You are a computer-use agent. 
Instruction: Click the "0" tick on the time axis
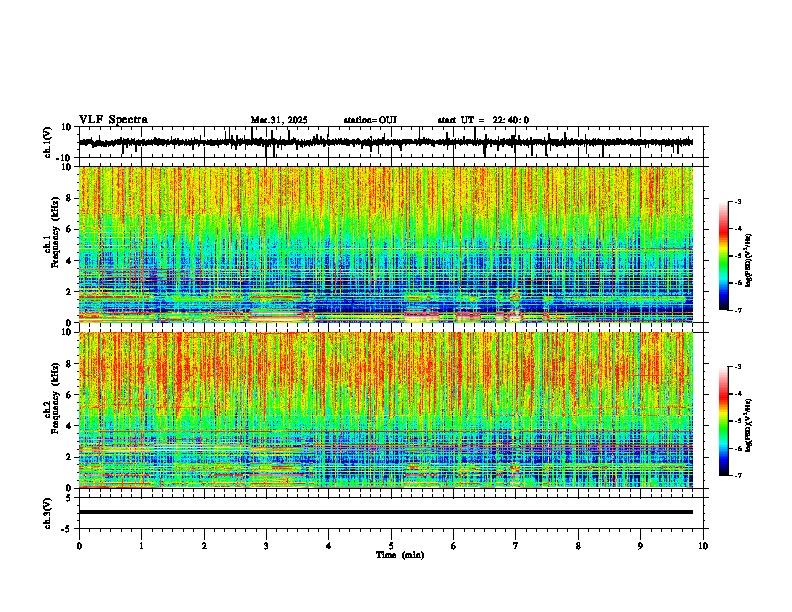tap(79, 546)
